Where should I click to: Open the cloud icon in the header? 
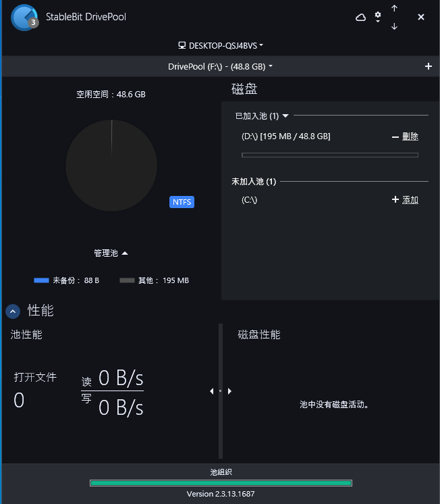tap(360, 17)
